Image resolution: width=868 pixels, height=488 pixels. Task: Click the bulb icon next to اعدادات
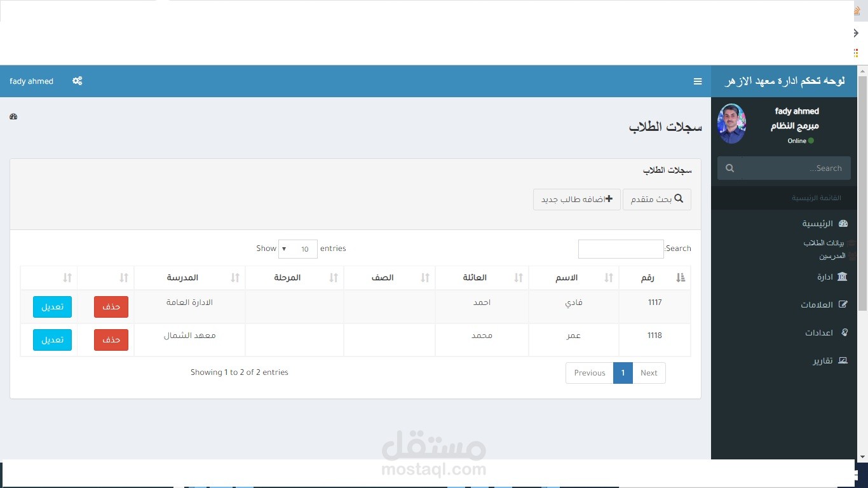(x=844, y=332)
